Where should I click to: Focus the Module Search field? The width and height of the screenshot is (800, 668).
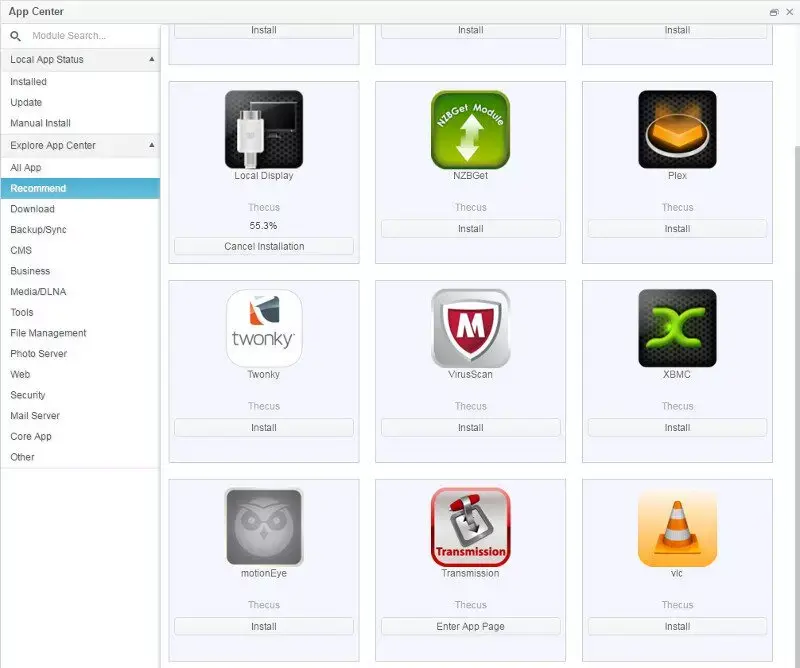(x=92, y=36)
